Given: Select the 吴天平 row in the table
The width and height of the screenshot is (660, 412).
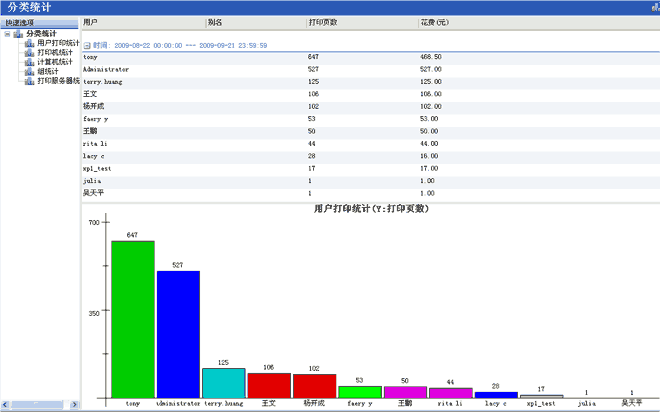Looking at the screenshot, I should (x=370, y=193).
